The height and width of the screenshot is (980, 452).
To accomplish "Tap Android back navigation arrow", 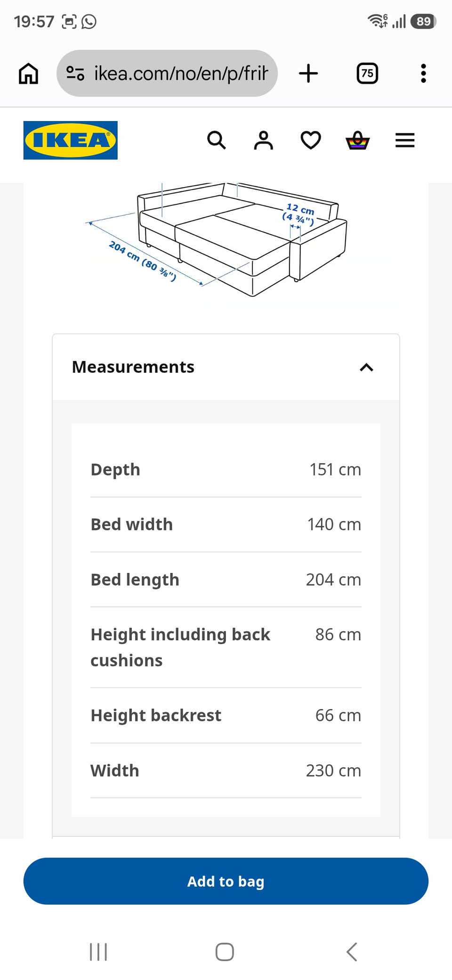I will coord(352,952).
